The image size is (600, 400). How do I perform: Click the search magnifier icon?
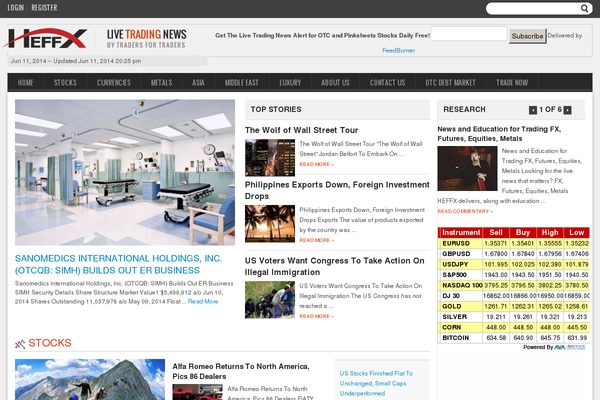tap(584, 8)
